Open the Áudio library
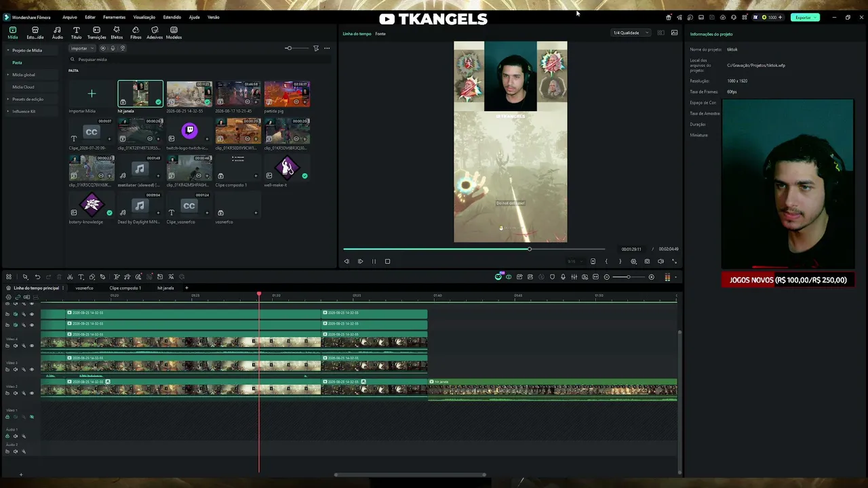This screenshot has height=488, width=868. coord(57,33)
